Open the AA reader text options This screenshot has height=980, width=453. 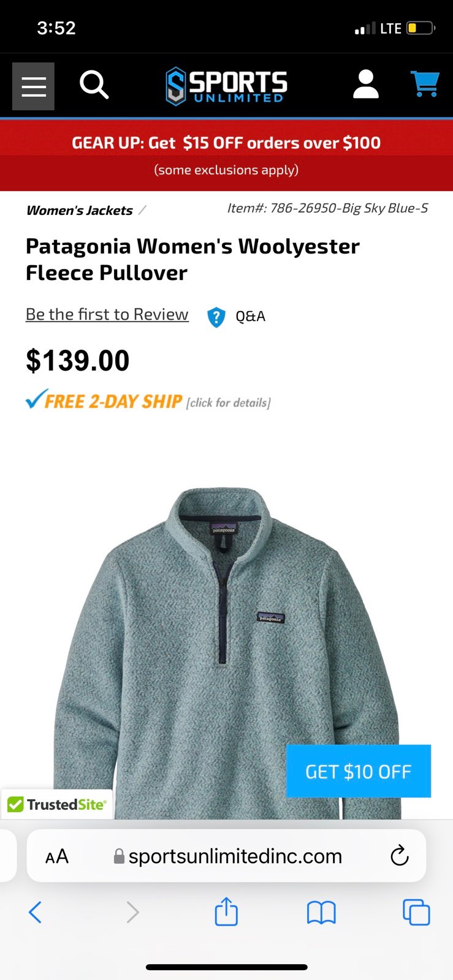coord(57,856)
